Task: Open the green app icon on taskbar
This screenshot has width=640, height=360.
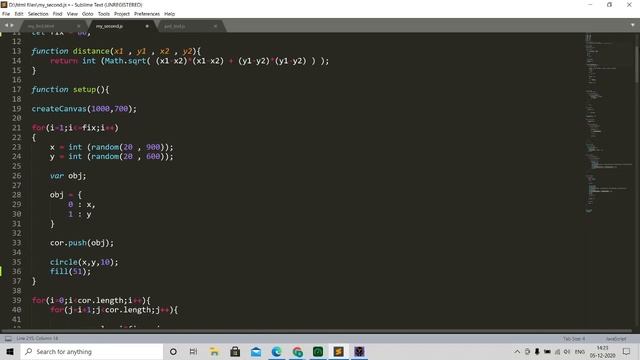Action: (318, 351)
